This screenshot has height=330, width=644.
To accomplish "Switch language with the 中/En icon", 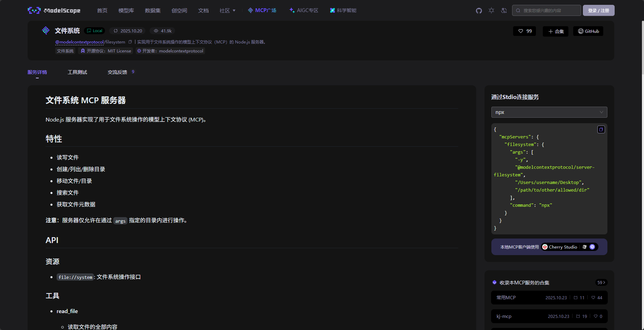I will [x=504, y=11].
